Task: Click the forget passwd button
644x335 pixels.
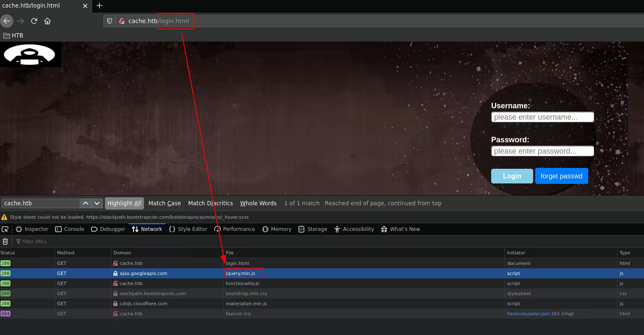Action: 561,176
